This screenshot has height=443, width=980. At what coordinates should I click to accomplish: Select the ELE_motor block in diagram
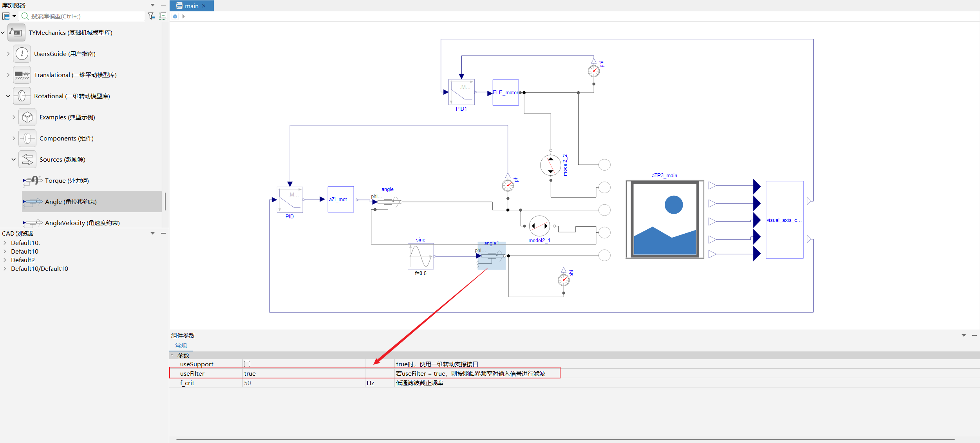(x=505, y=93)
